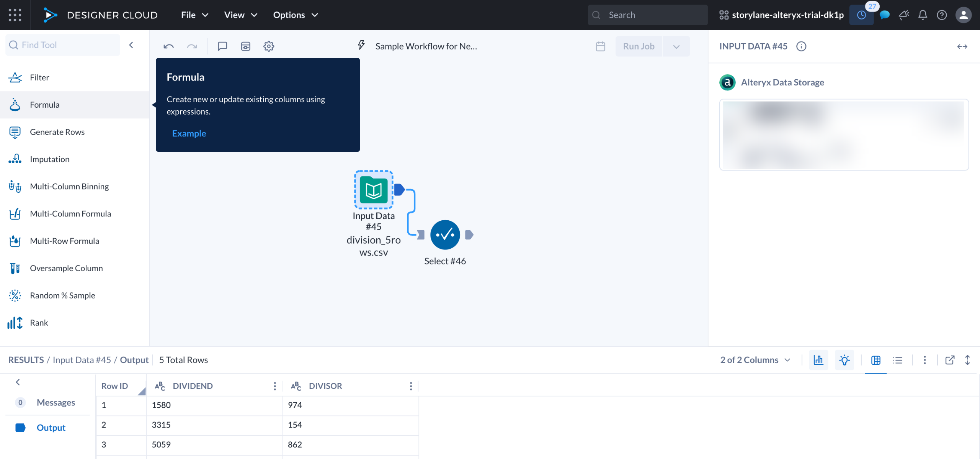
Task: Open the File menu
Action: 194,15
